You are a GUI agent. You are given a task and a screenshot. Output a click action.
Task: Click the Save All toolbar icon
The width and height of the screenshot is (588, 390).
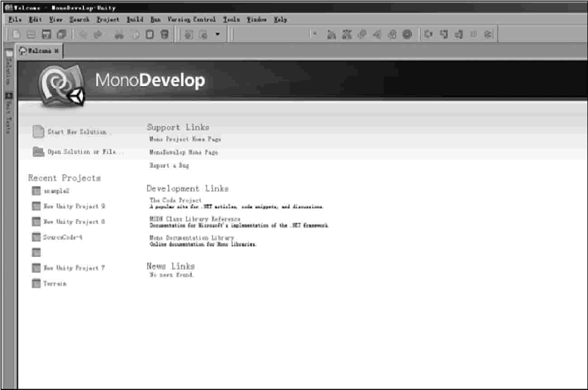pos(61,35)
